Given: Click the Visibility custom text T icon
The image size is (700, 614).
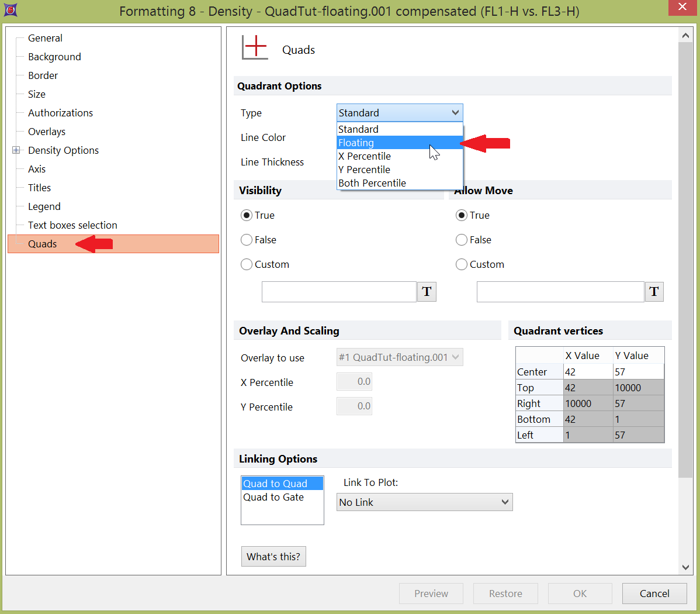Looking at the screenshot, I should click(427, 292).
